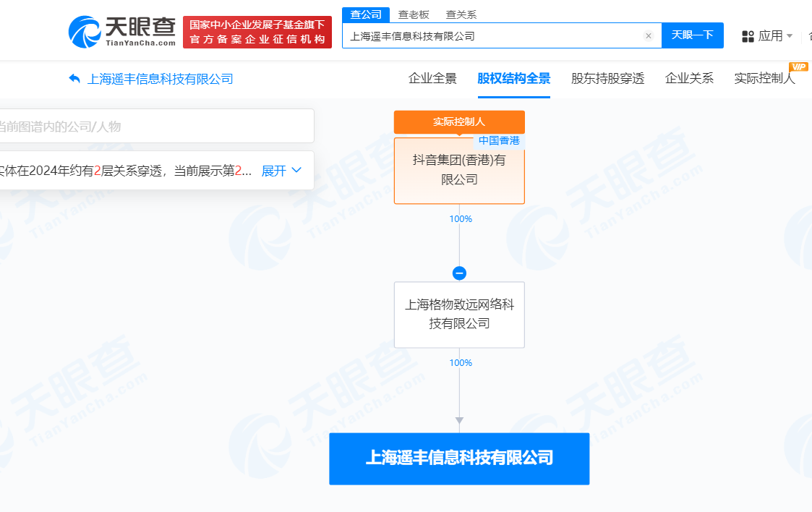
Task: Open the 实际控制人 tab
Action: pos(764,79)
